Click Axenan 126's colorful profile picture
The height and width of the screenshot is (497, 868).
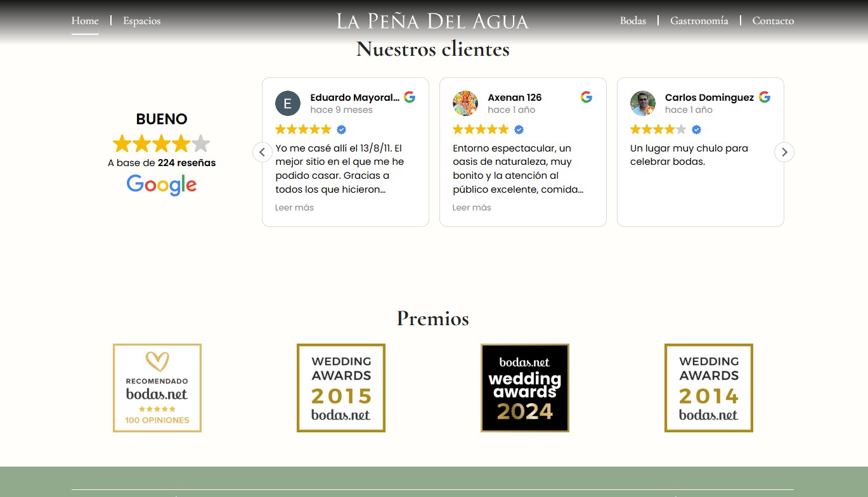[465, 103]
